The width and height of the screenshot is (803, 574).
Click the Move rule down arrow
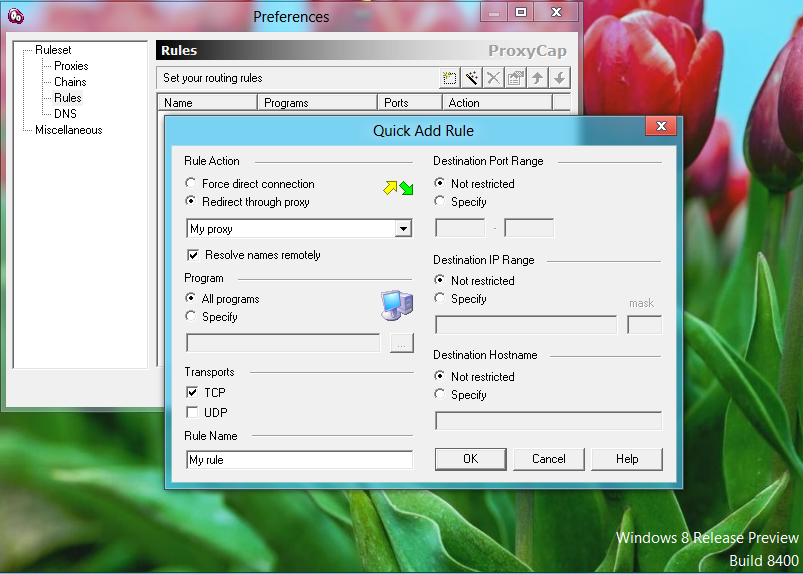559,78
